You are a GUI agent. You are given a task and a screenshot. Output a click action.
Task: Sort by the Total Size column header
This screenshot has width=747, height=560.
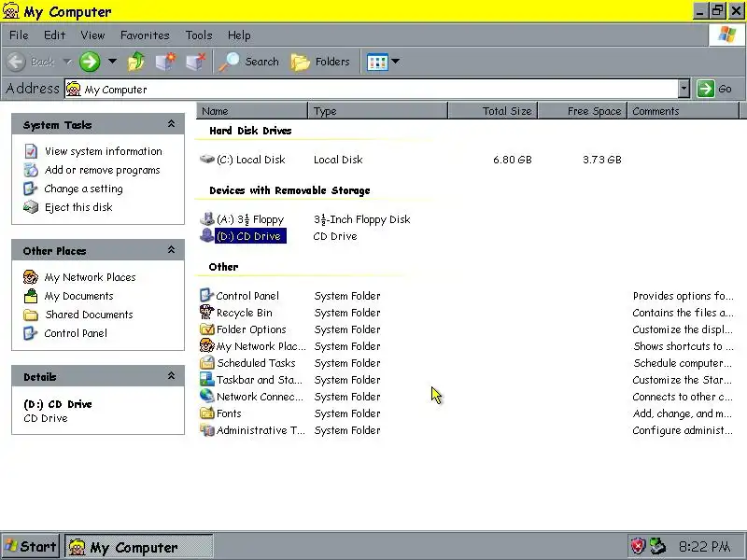click(x=493, y=111)
